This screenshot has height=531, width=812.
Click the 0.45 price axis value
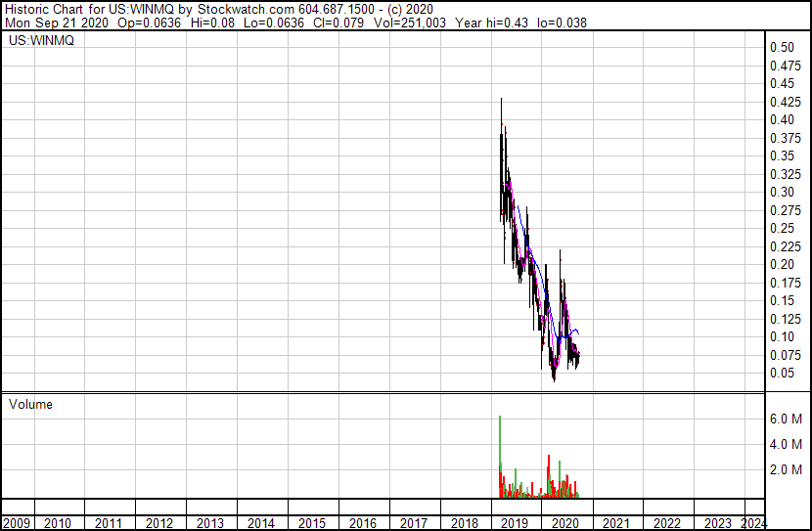pyautogui.click(x=782, y=83)
